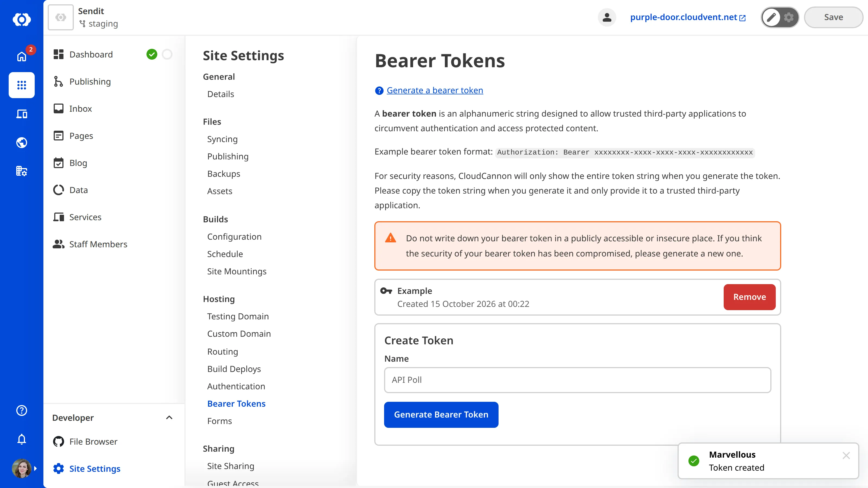Click the user avatar photo
Viewport: 868px width, 488px height.
pyautogui.click(x=22, y=468)
